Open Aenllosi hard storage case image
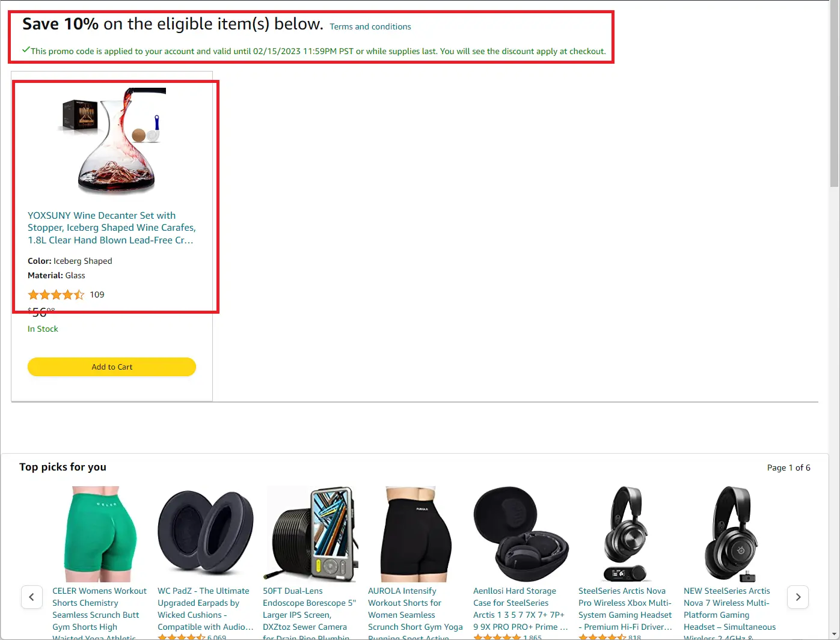The image size is (840, 640). (521, 534)
